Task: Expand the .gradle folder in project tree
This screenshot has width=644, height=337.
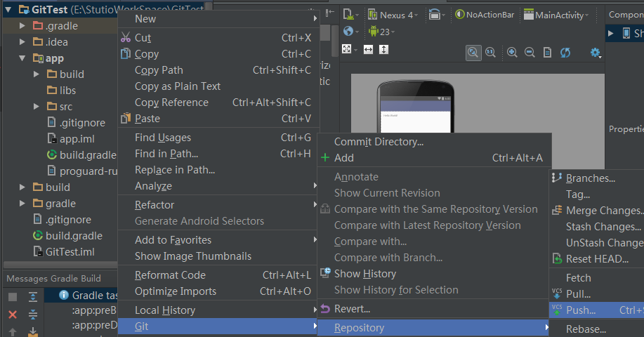Action: (22, 26)
